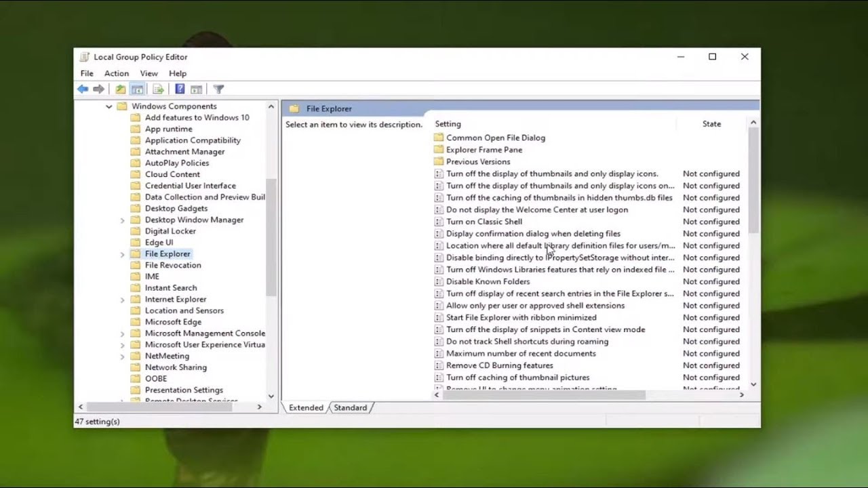Switch to the Extended tab
This screenshot has width=868, height=488.
[306, 408]
